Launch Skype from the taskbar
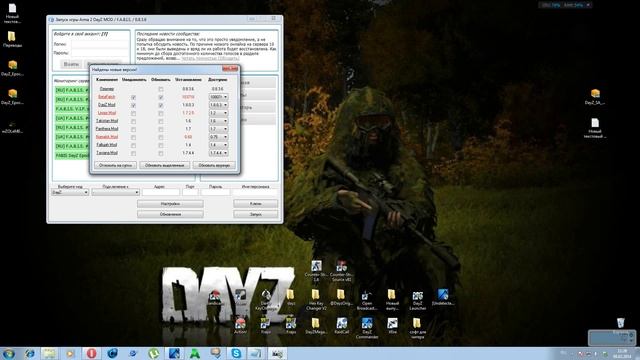The width and height of the screenshot is (640, 360). (x=236, y=353)
